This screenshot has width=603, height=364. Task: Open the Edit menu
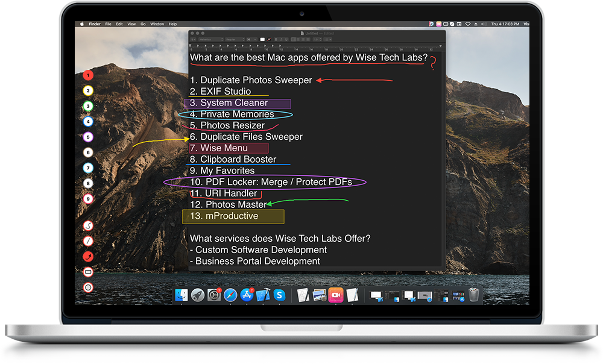pos(119,24)
